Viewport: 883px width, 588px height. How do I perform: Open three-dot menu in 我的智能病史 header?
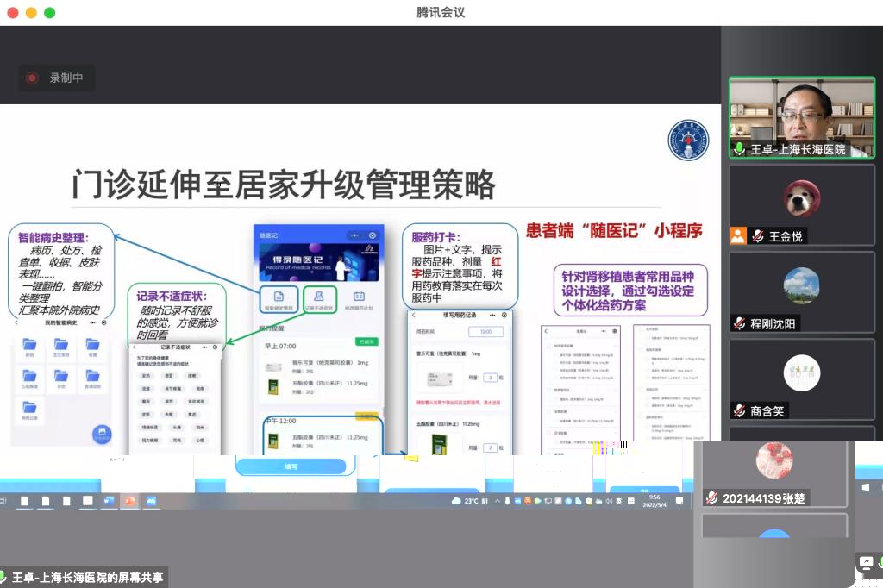point(92,322)
